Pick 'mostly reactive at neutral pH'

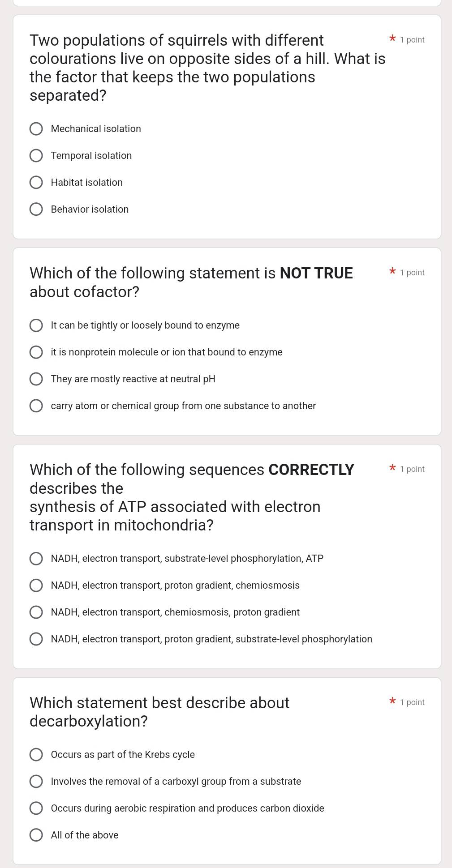pyautogui.click(x=36, y=379)
